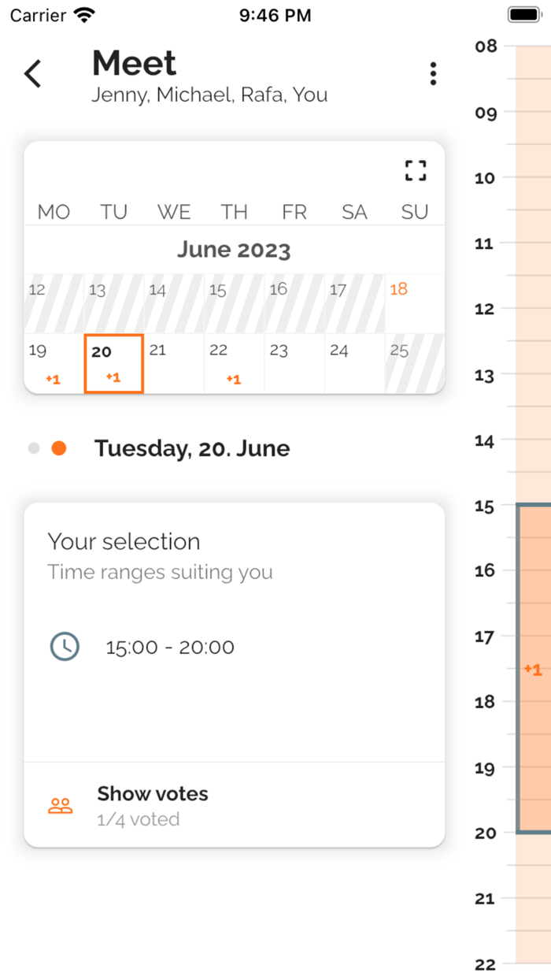Screen dimensions: 551x980
Task: Toggle June 21 as an available date
Action: point(173,362)
